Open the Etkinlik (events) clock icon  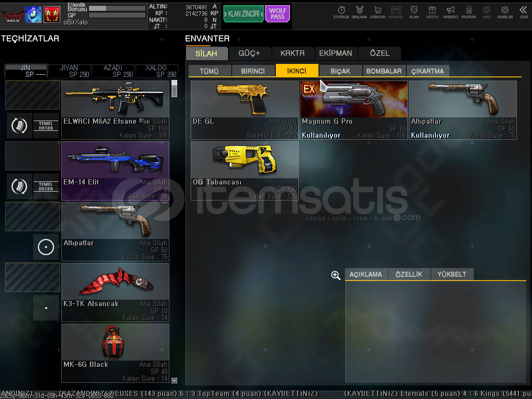click(x=341, y=12)
